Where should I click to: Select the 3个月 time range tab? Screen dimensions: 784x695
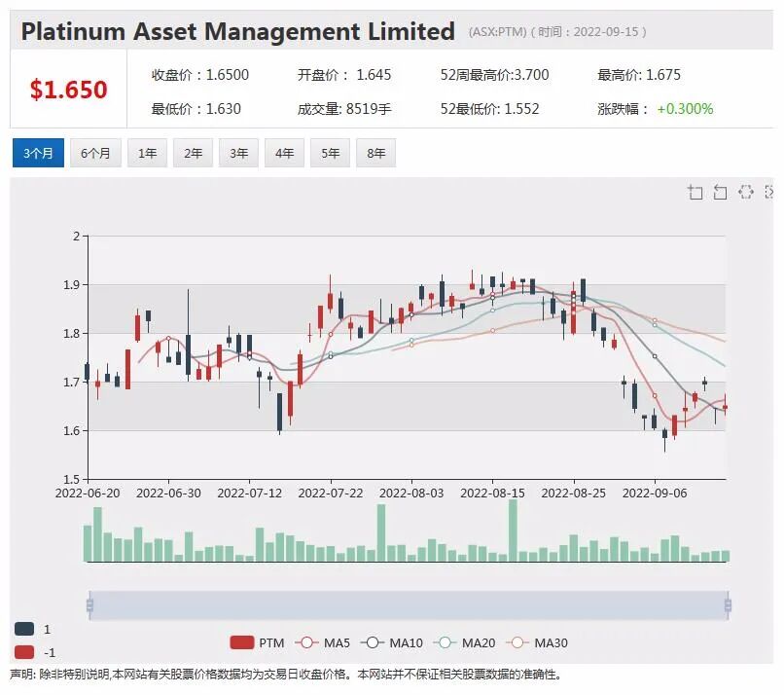[38, 153]
